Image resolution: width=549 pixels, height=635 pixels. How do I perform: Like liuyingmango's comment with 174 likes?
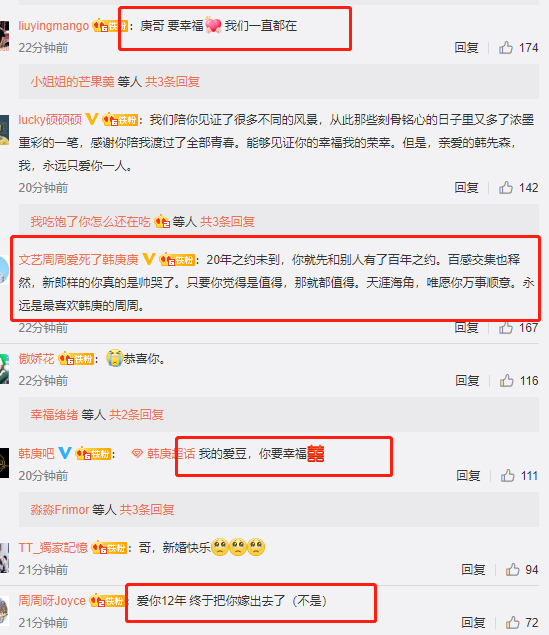[x=506, y=48]
